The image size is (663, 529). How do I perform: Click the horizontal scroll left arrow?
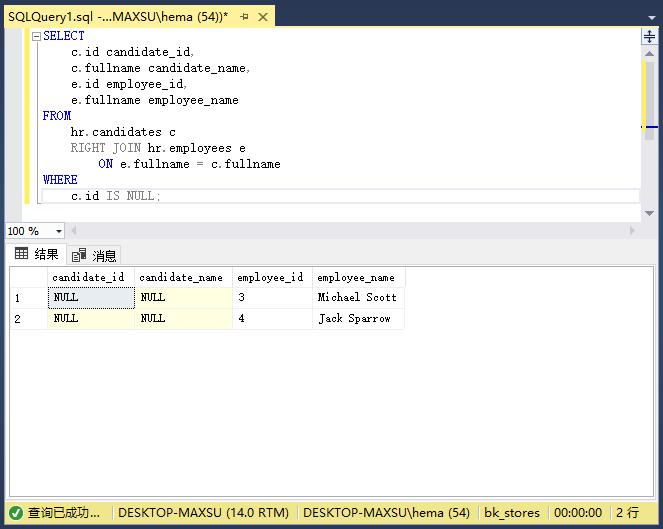pos(74,230)
